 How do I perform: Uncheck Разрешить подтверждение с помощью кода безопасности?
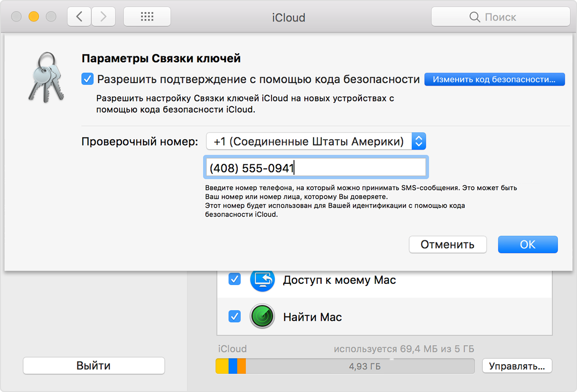[x=87, y=79]
